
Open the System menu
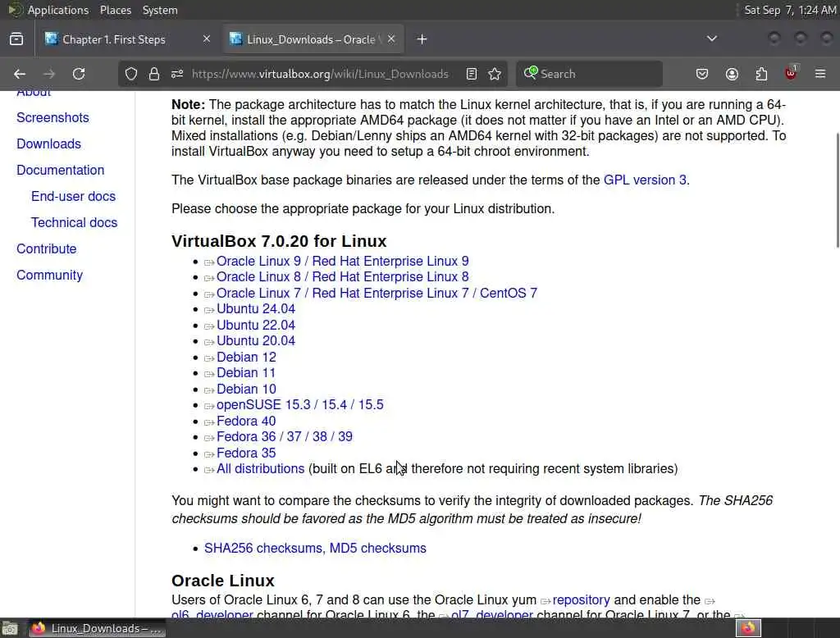pyautogui.click(x=160, y=10)
